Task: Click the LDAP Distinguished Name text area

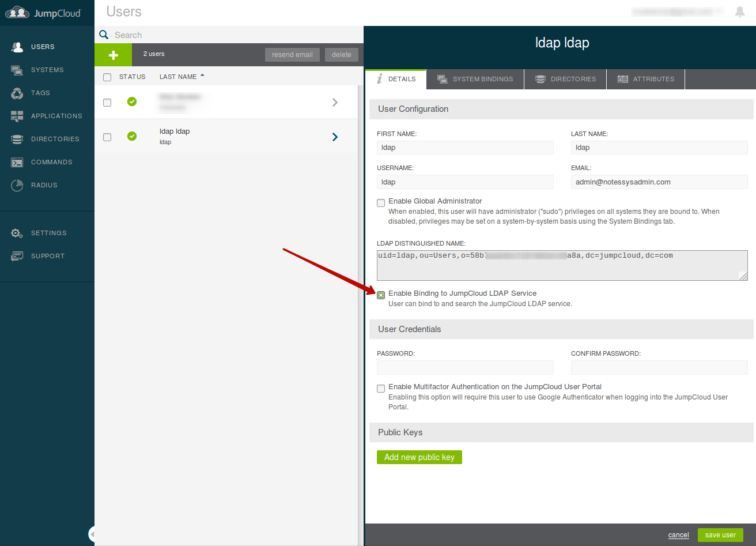Action: coord(562,265)
